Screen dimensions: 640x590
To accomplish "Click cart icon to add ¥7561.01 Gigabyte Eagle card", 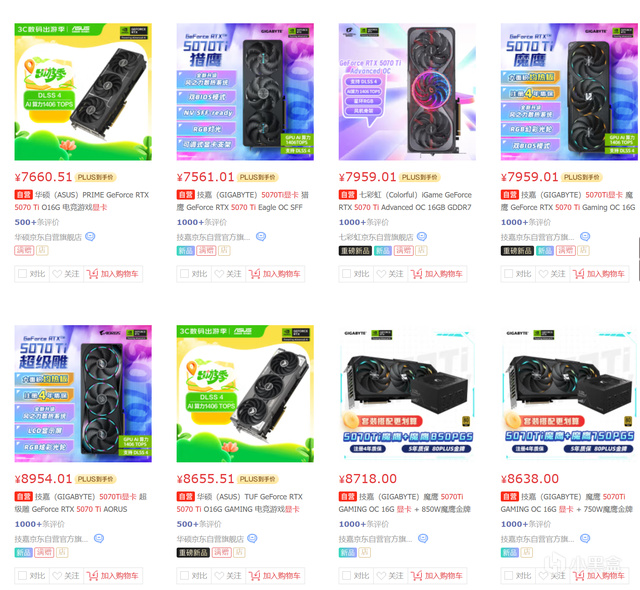I will (254, 274).
